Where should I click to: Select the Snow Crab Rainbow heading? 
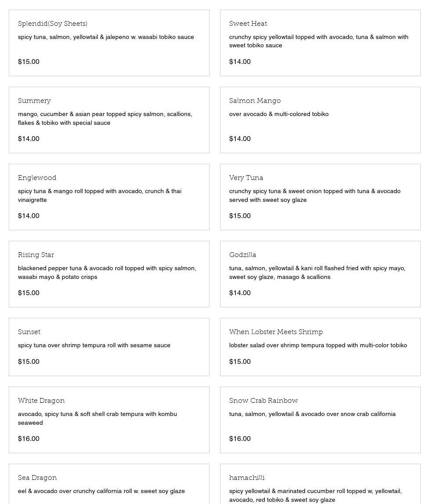(x=263, y=401)
